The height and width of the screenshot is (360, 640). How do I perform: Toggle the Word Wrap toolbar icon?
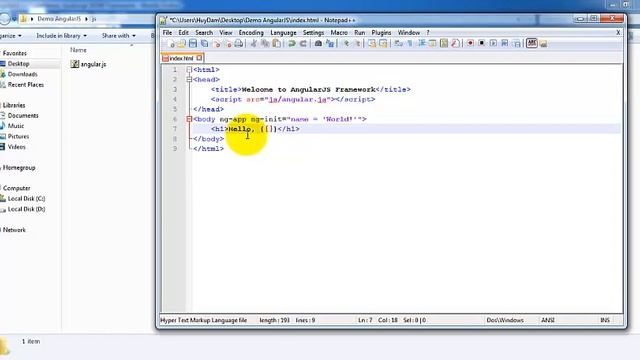pos(398,43)
